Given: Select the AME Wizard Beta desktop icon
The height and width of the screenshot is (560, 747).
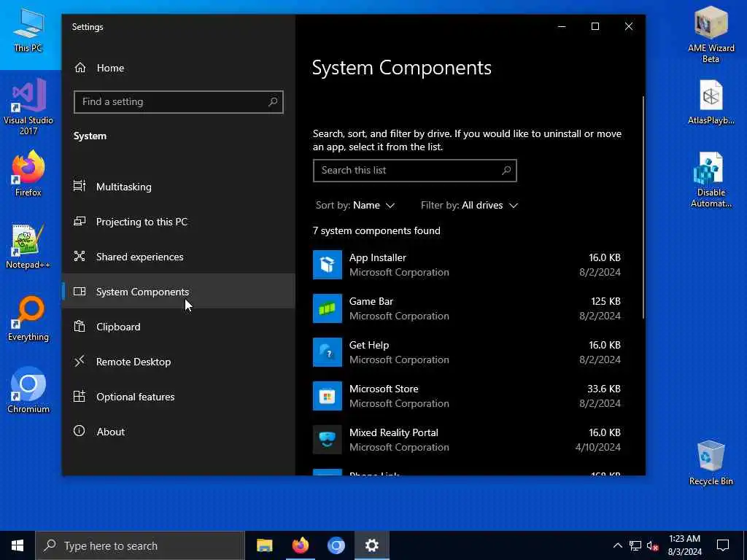Looking at the screenshot, I should click(x=711, y=34).
